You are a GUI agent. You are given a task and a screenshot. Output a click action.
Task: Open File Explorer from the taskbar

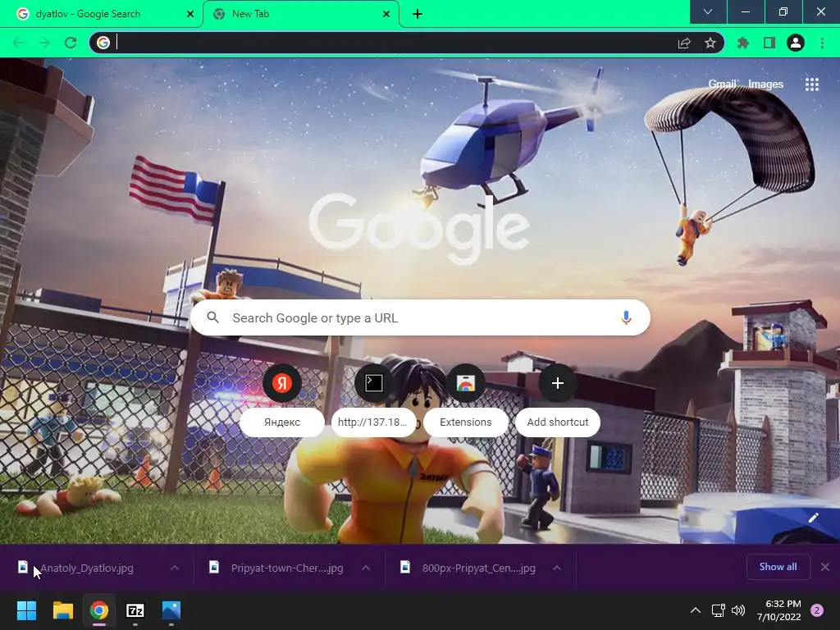62,610
